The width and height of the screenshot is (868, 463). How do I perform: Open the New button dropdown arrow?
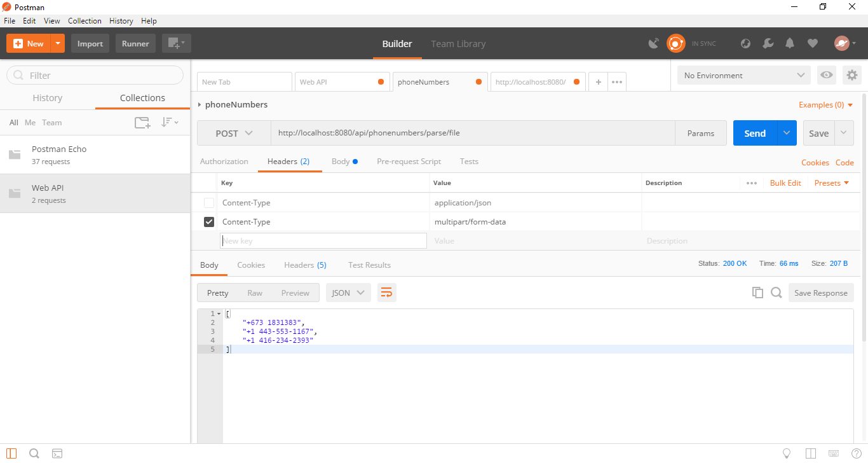tap(58, 43)
